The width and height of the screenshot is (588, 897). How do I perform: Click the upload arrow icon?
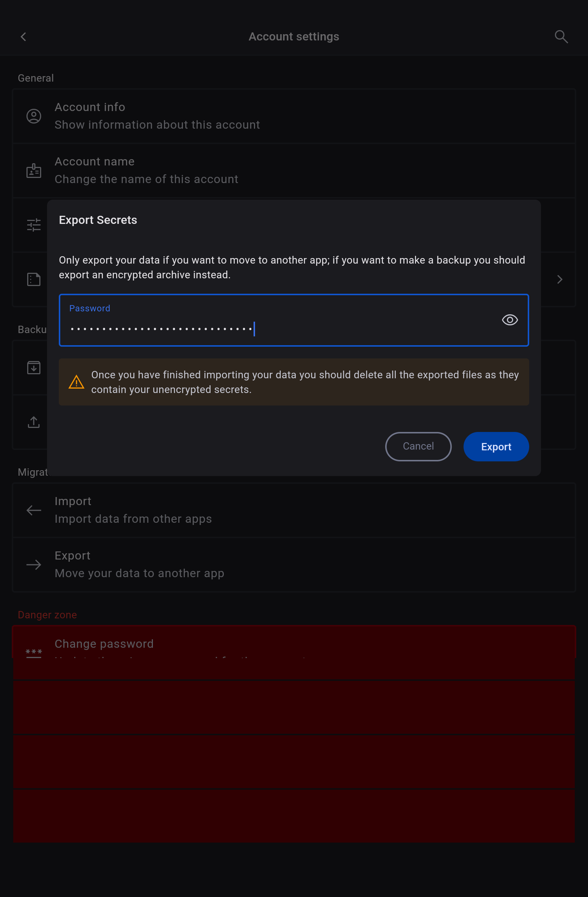click(x=34, y=422)
